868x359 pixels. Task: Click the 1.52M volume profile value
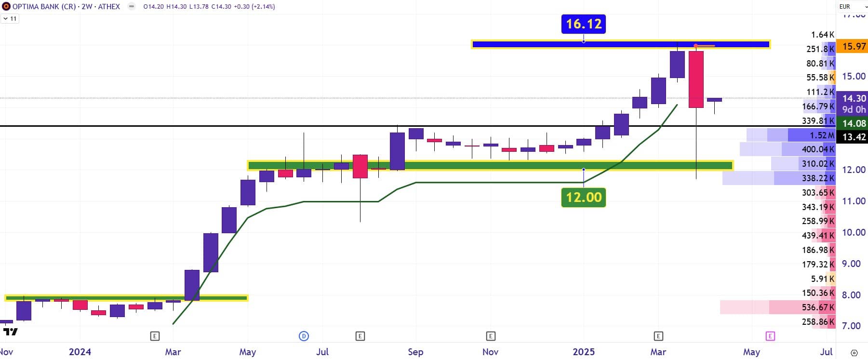click(822, 135)
